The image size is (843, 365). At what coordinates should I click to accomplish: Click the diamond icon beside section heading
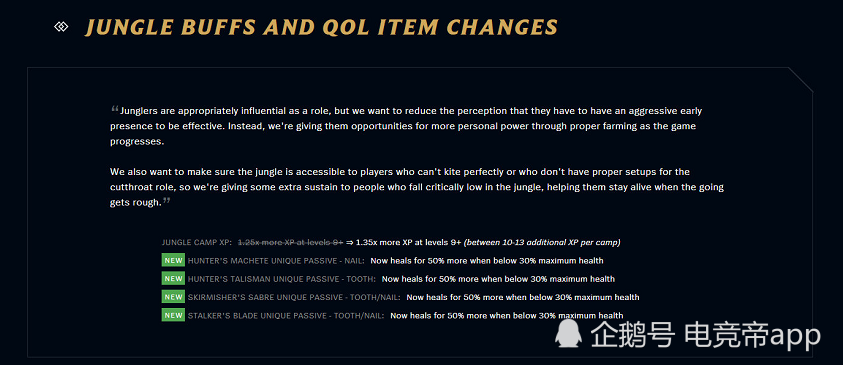pyautogui.click(x=61, y=27)
